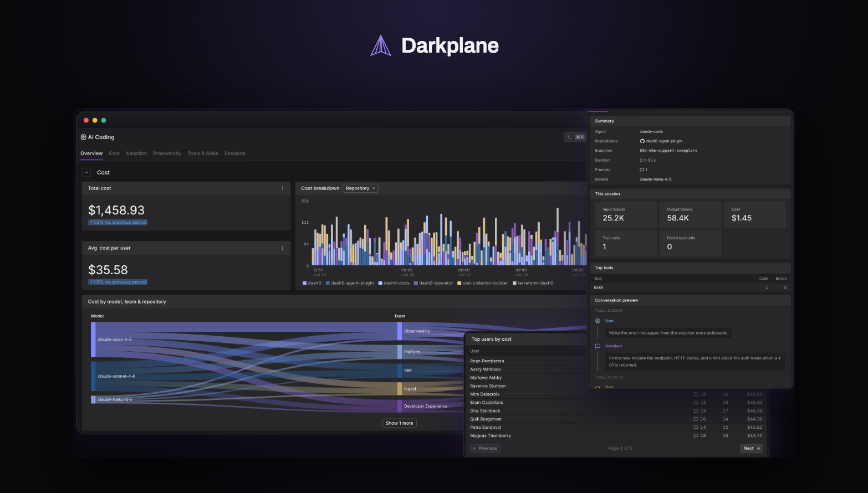Toggle the terraform-dash0 legend swatch
This screenshot has width=868, height=493.
[514, 283]
